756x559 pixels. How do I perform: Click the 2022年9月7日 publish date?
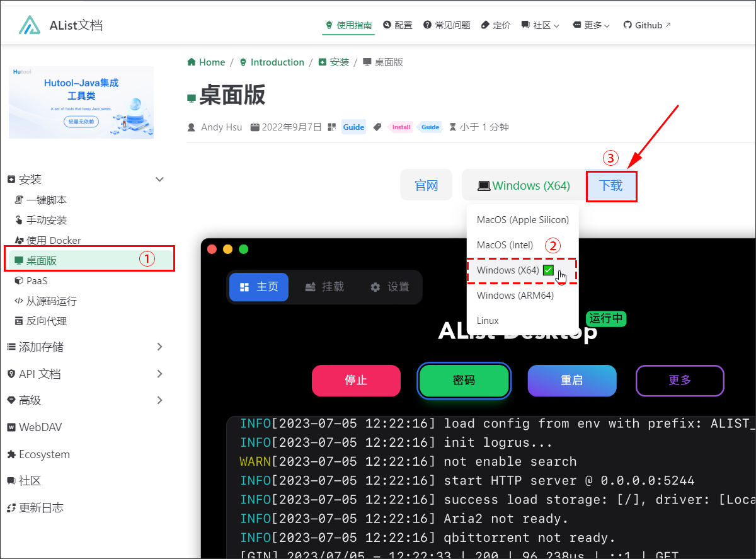click(292, 127)
